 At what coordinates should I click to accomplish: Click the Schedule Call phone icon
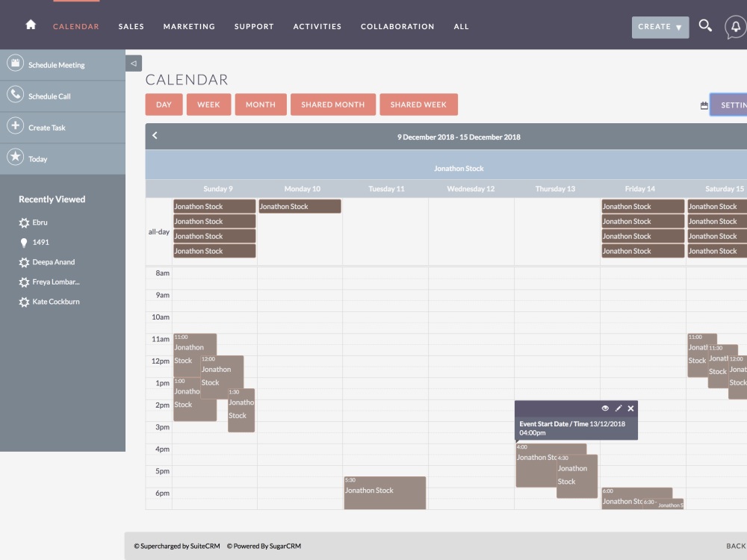coord(15,94)
